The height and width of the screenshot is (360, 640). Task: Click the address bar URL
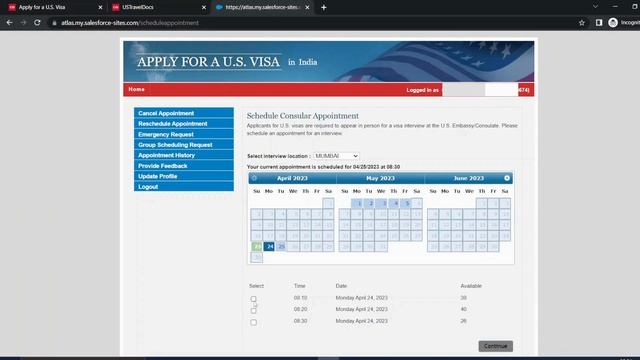point(130,23)
